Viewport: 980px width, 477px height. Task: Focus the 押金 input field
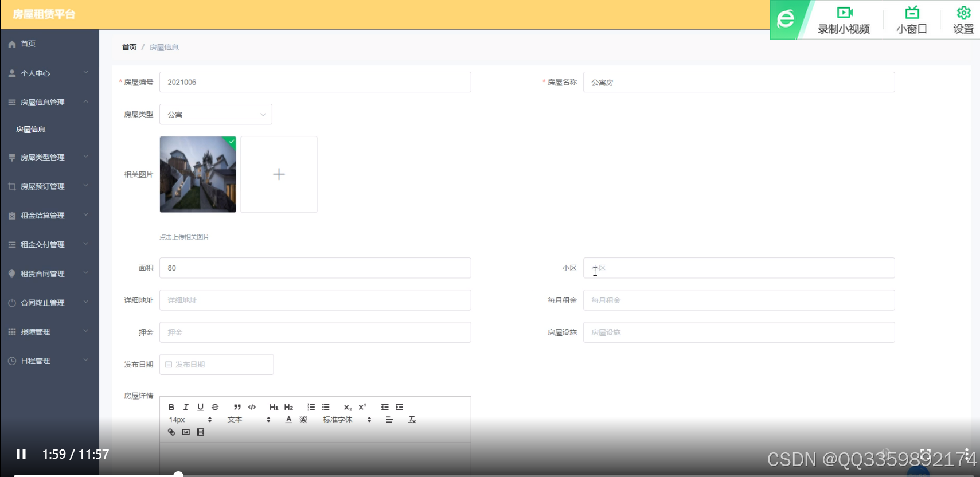pos(315,332)
